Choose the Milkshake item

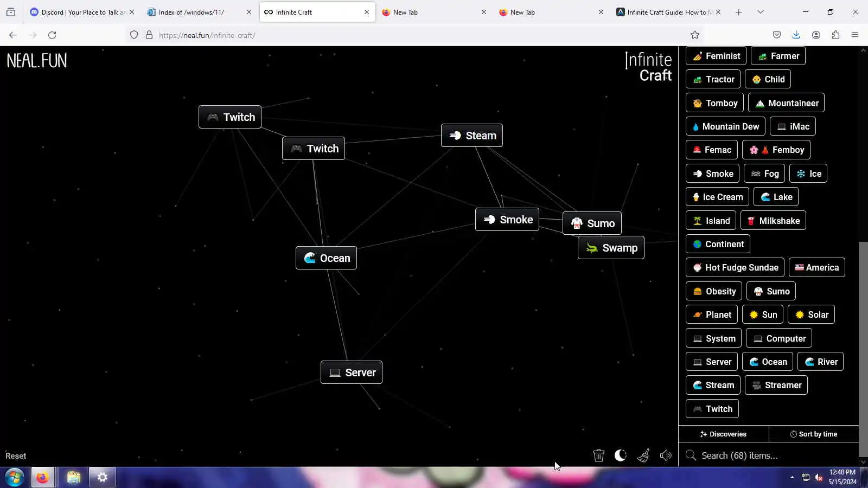pyautogui.click(x=773, y=221)
